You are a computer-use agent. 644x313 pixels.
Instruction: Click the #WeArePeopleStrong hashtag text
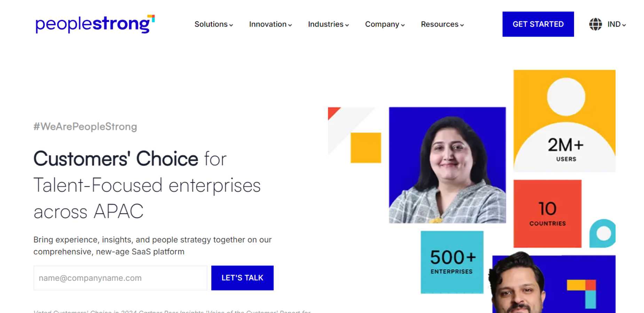pyautogui.click(x=85, y=126)
